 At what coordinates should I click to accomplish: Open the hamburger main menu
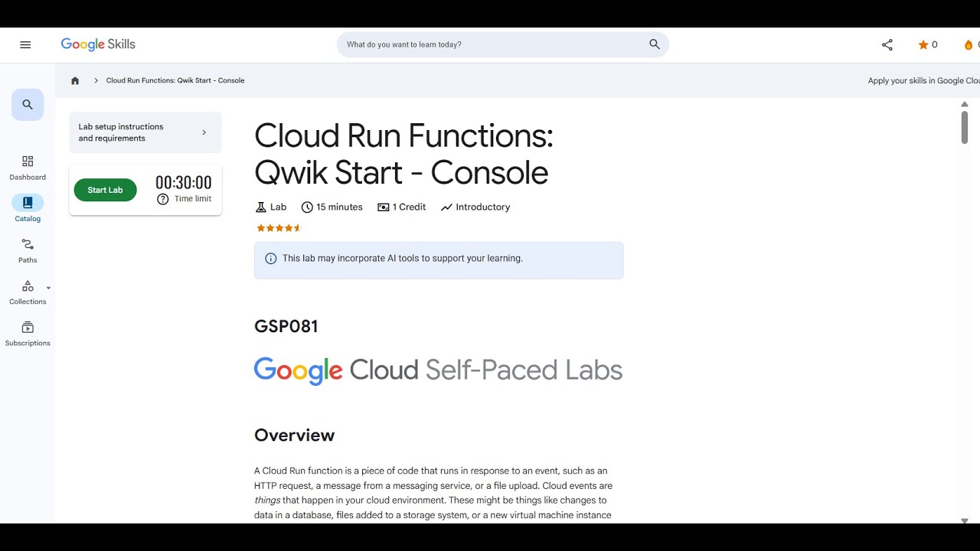pyautogui.click(x=25, y=44)
